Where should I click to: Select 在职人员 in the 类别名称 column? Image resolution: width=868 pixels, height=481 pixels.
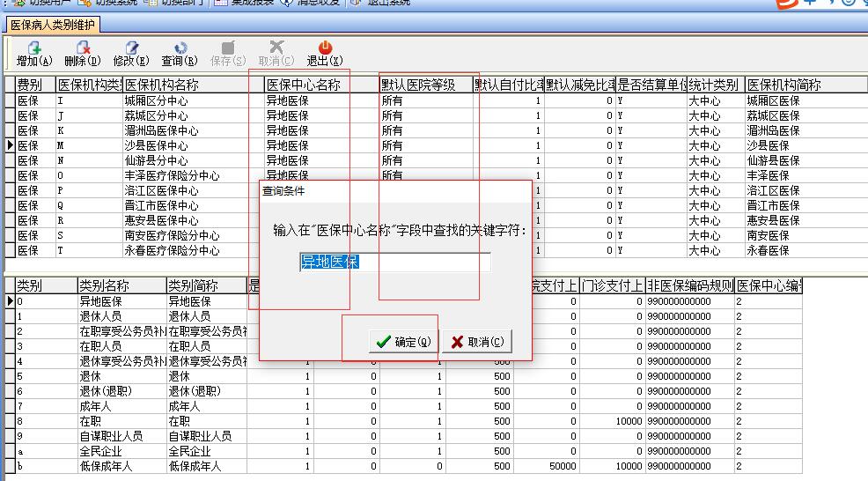tap(121, 346)
